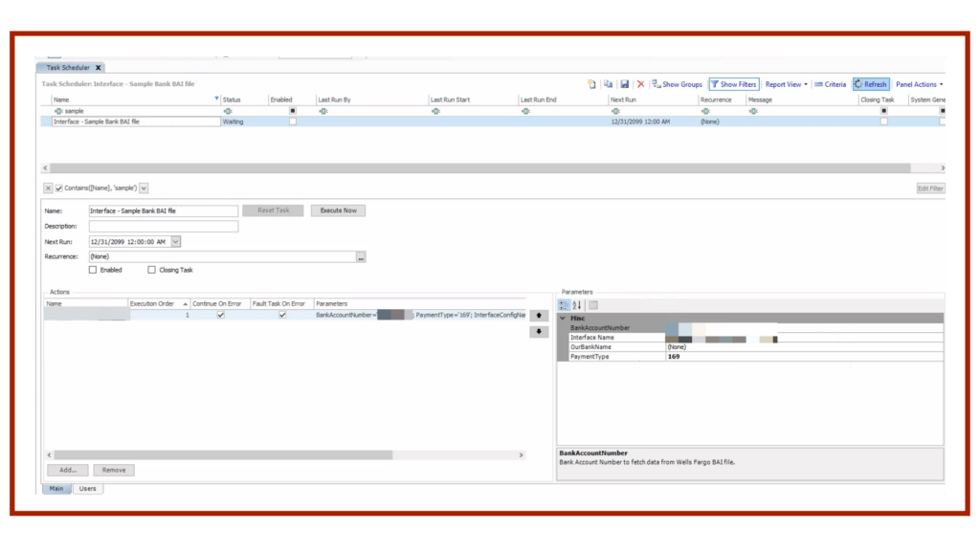Switch parameters to Categorized view icon
980x551 pixels.
(x=564, y=305)
